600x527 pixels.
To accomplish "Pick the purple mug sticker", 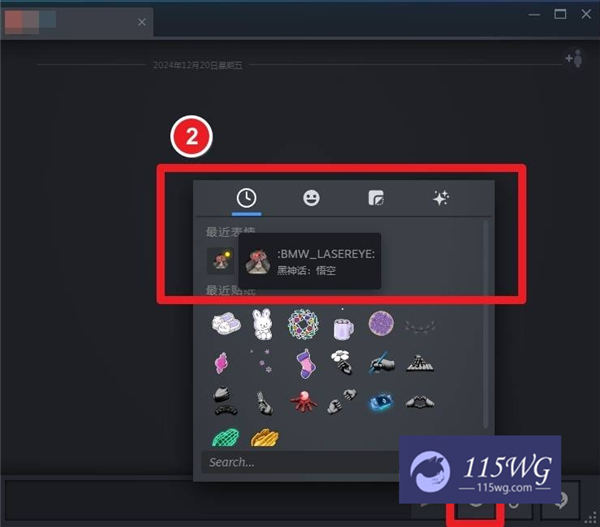I will coord(343,323).
